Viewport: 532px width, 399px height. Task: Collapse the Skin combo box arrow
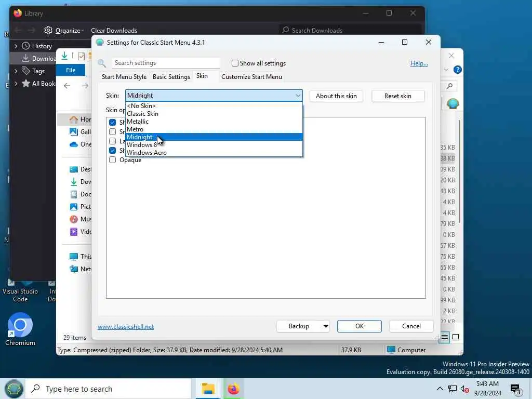point(298,96)
